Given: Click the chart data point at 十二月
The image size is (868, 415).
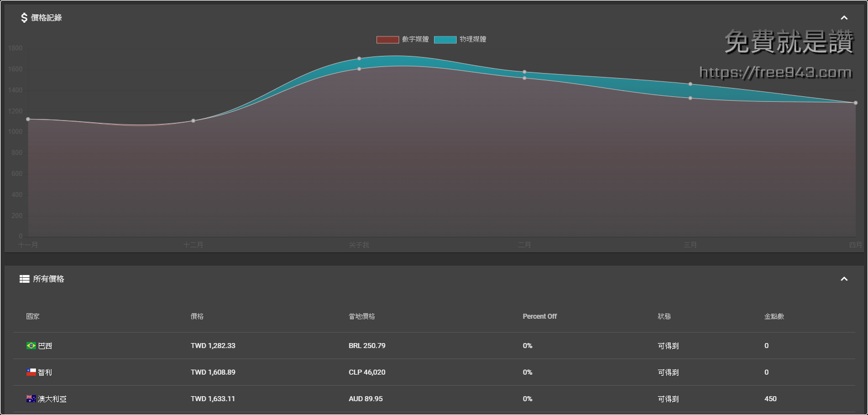Looking at the screenshot, I should [x=193, y=121].
